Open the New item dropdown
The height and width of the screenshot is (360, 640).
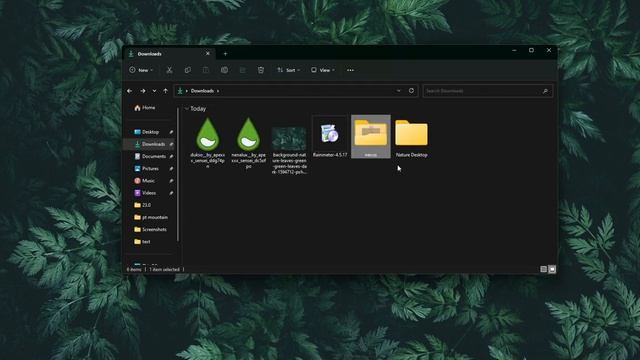(141, 70)
